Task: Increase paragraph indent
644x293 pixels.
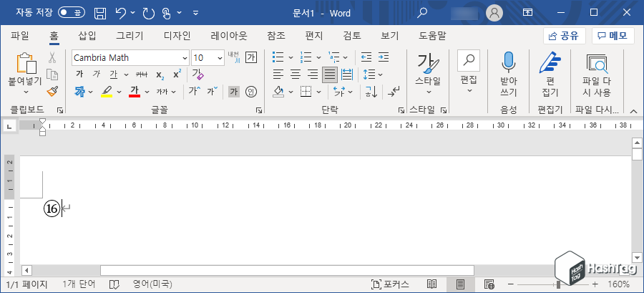Action: pos(384,57)
